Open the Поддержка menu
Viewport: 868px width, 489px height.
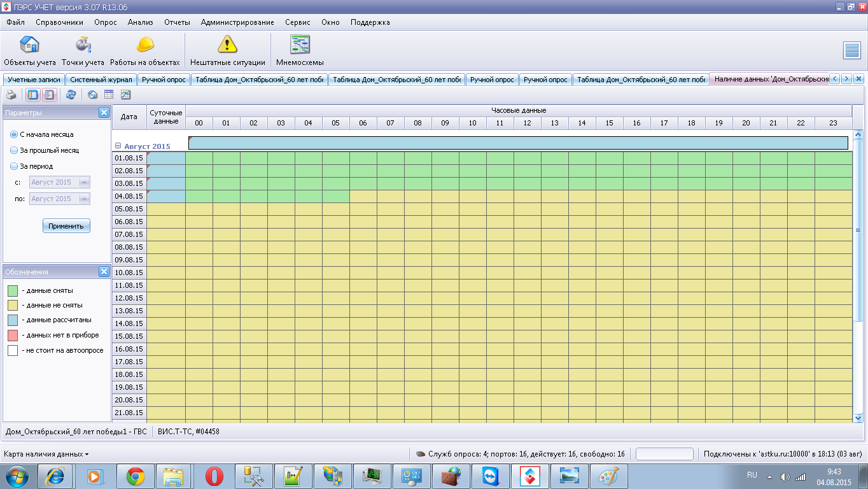point(370,22)
